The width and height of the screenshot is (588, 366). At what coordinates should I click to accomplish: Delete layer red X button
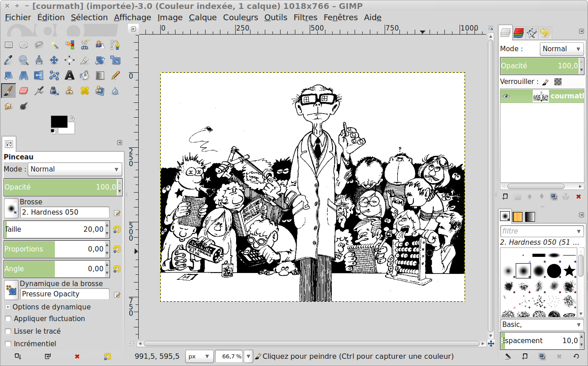578,197
